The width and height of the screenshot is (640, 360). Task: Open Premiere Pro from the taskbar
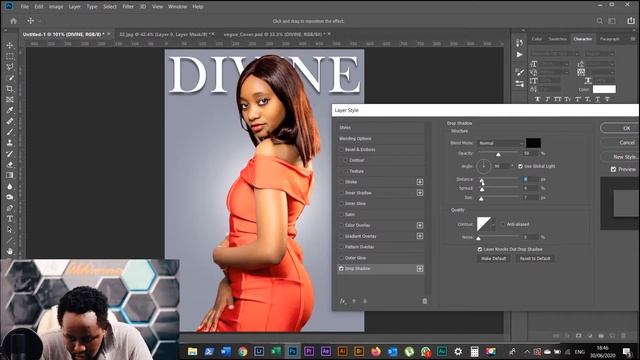click(309, 351)
